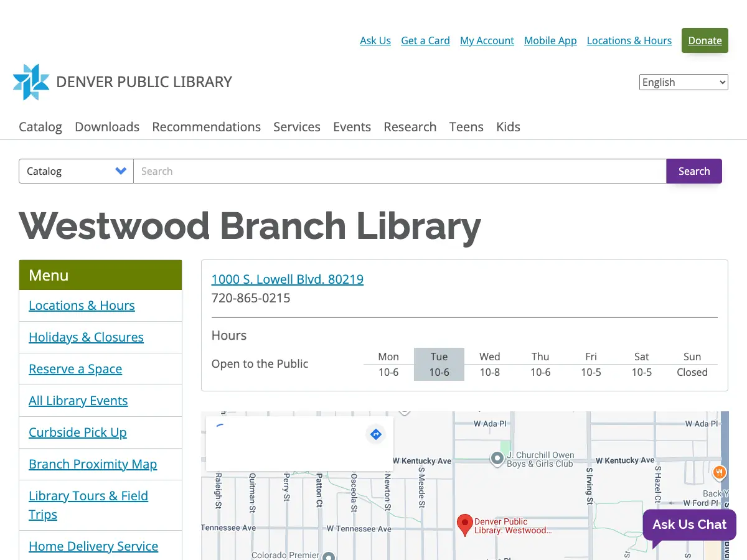Open the 1000 S. Lowell Blvd. address link

tap(288, 279)
